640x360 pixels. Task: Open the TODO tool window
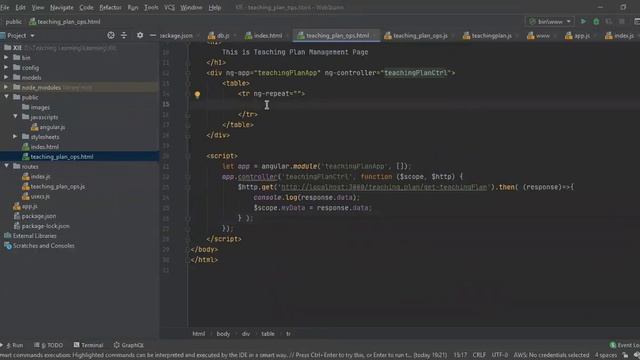pyautogui.click(x=48, y=345)
